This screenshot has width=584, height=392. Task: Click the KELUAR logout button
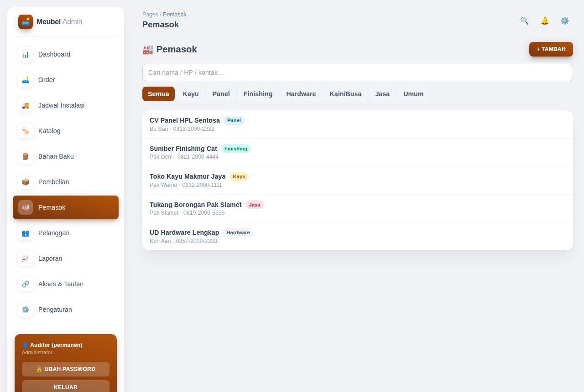pos(66,387)
